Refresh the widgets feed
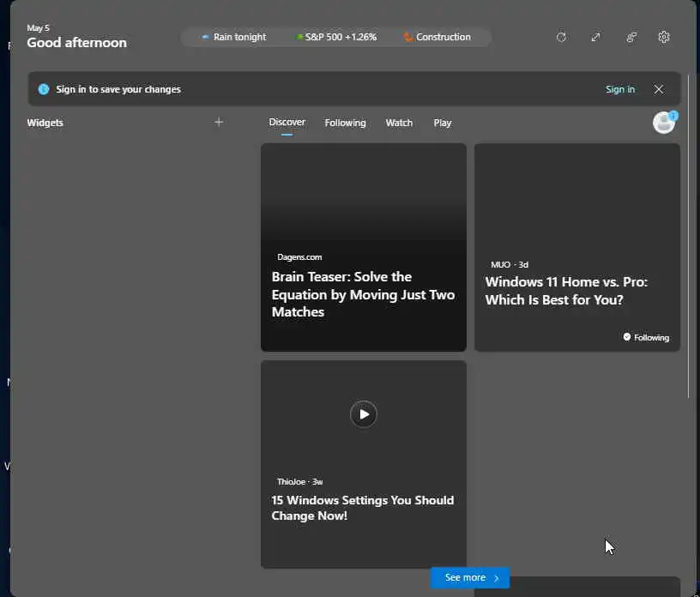This screenshot has width=700, height=597. click(561, 37)
